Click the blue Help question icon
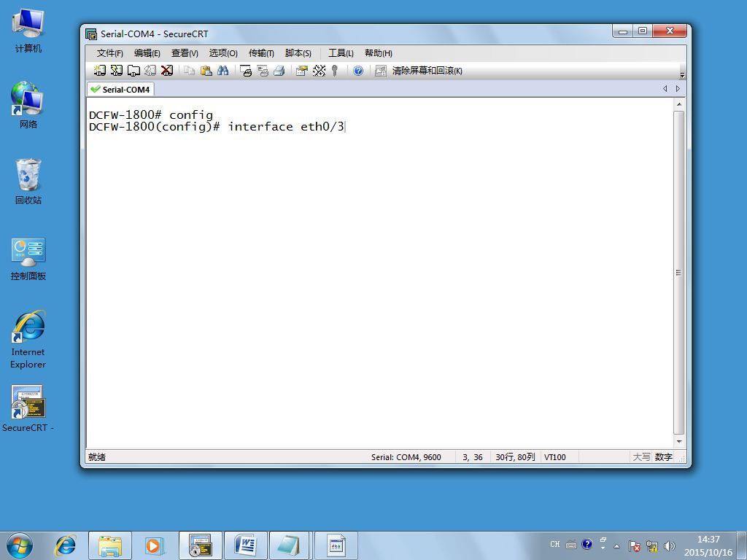 [x=358, y=71]
